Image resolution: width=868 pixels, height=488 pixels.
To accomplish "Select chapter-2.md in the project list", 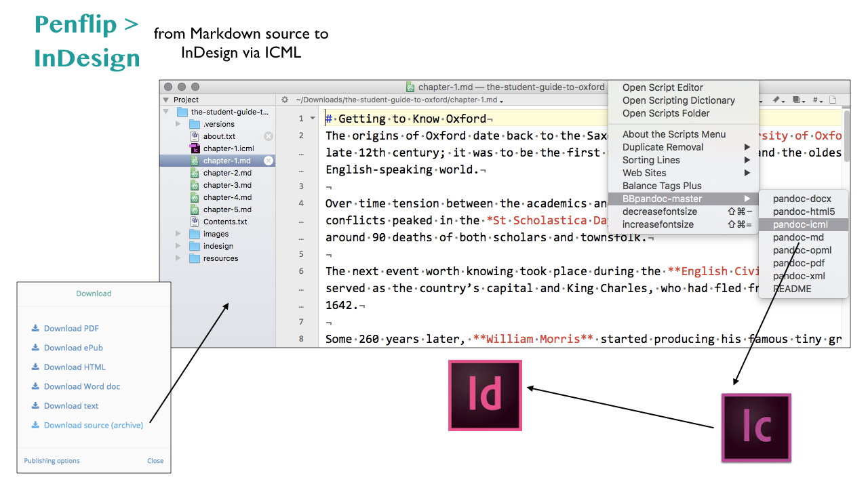I will click(x=227, y=173).
